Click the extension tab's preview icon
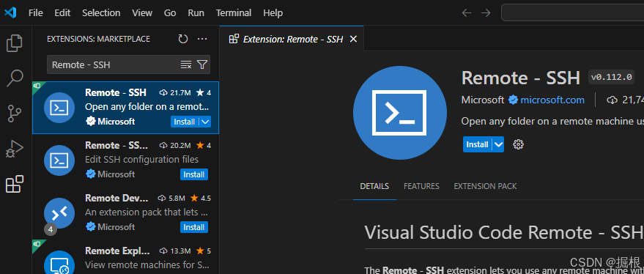This screenshot has width=644, height=274. pyautogui.click(x=234, y=39)
